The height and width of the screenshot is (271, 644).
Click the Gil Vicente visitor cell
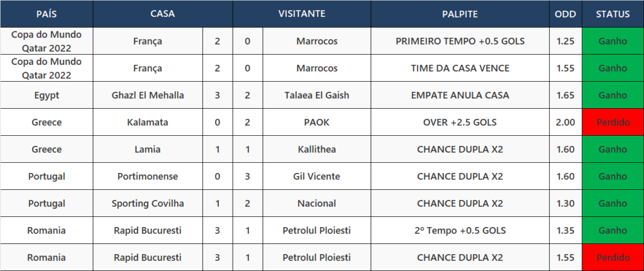pos(317,177)
